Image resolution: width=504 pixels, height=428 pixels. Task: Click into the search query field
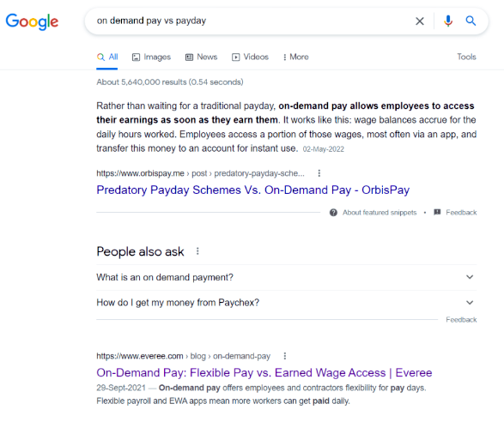click(251, 21)
